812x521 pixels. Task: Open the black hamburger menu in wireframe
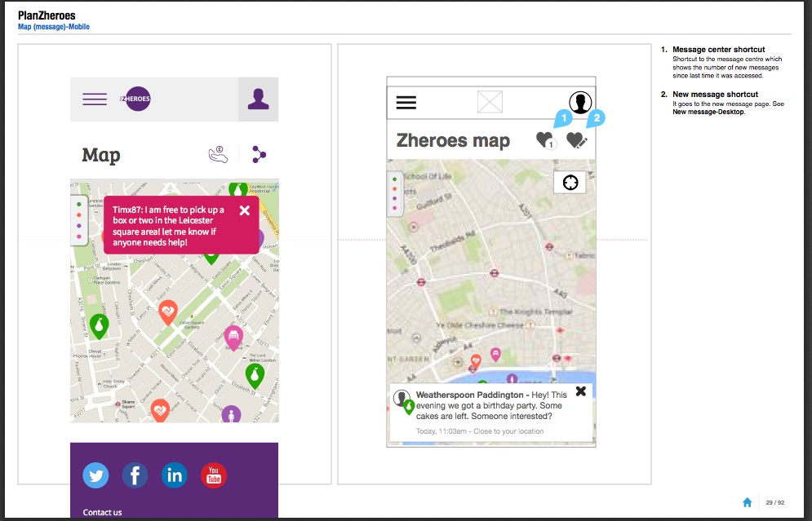(x=406, y=103)
